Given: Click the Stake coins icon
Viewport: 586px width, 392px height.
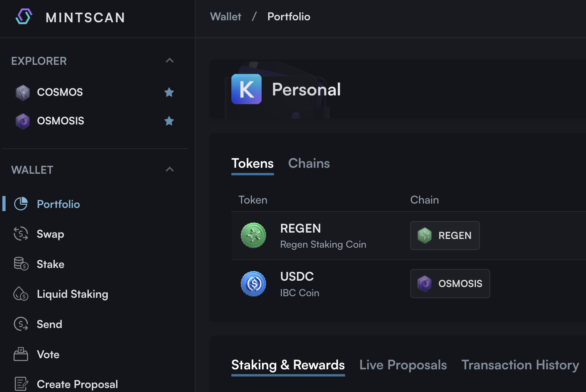Looking at the screenshot, I should point(21,264).
